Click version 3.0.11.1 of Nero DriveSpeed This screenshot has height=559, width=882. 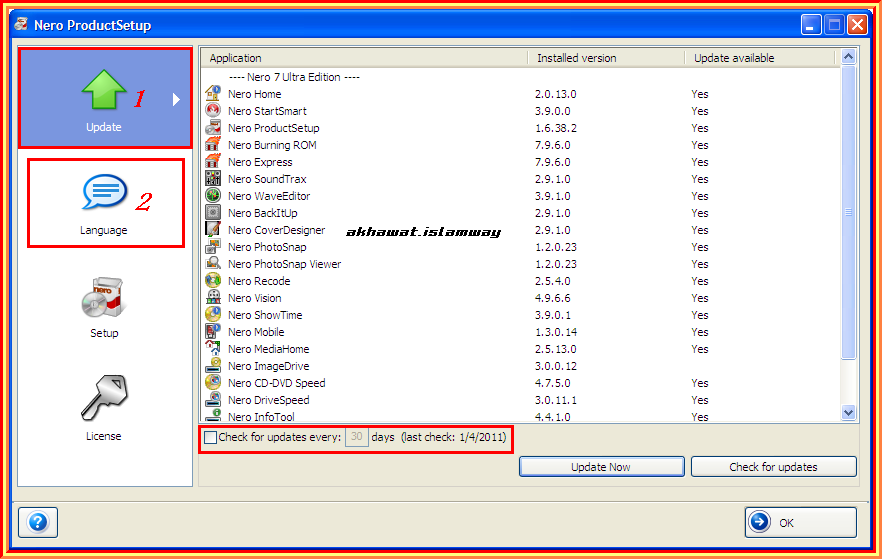pos(556,400)
